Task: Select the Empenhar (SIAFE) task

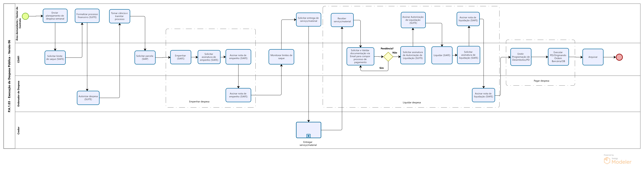Action: pos(181,57)
